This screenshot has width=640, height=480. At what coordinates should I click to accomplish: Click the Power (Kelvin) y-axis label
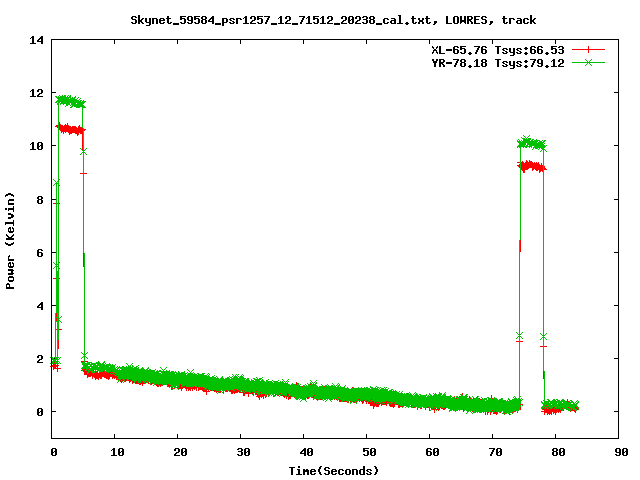click(10, 241)
